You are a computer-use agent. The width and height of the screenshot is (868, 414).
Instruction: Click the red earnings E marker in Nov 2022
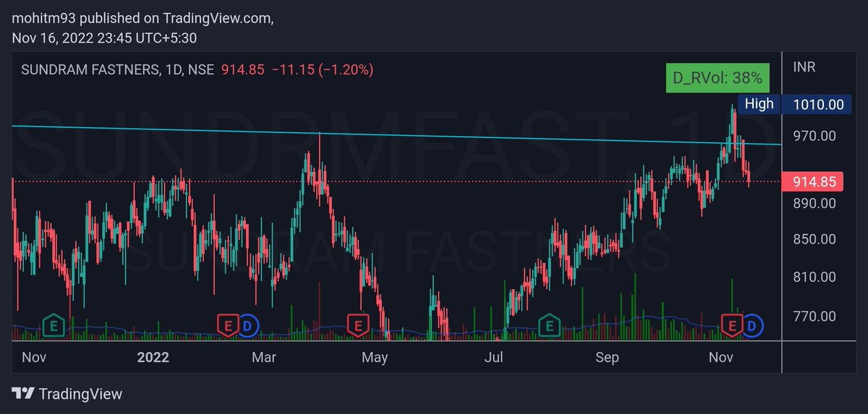[x=733, y=326]
